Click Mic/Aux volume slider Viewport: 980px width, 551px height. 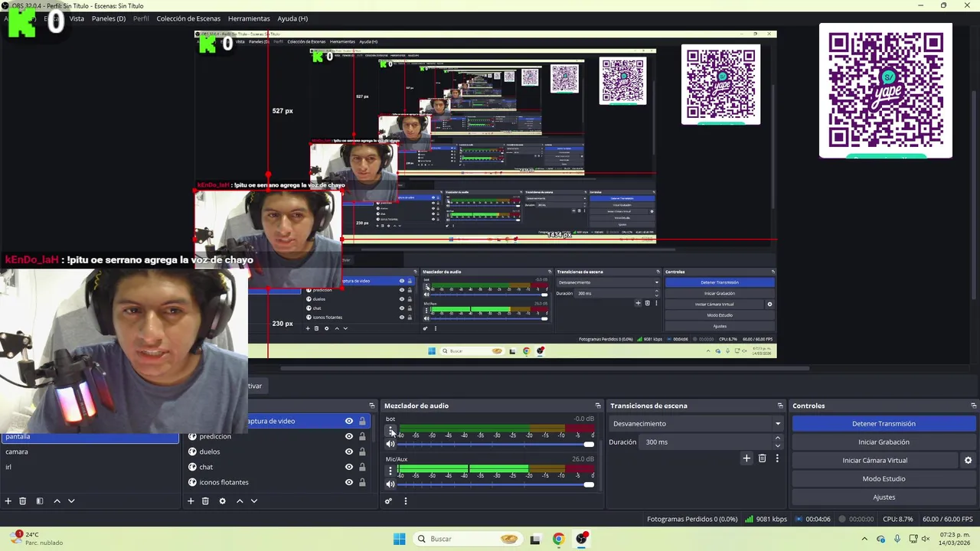[495, 484]
